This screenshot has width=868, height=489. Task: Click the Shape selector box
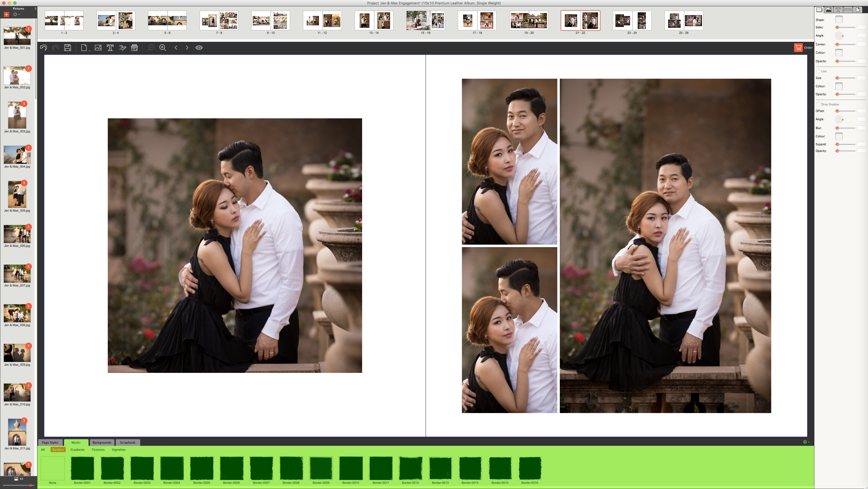click(839, 20)
